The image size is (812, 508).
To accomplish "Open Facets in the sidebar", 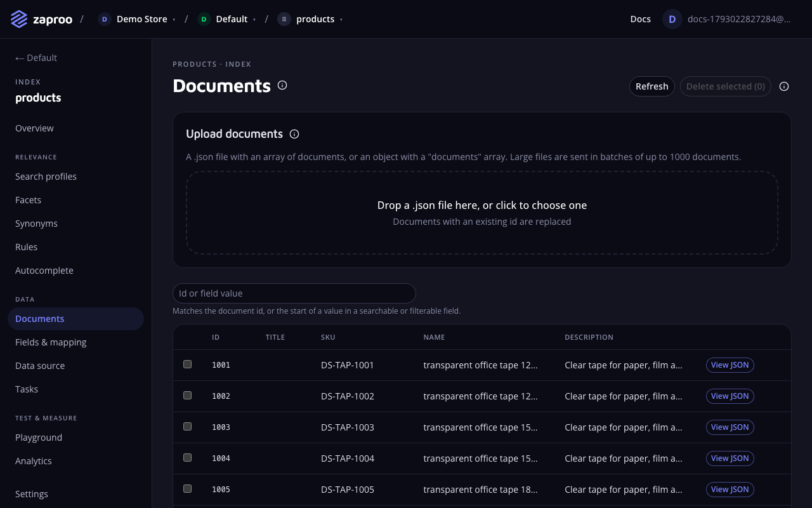I will pos(75,200).
